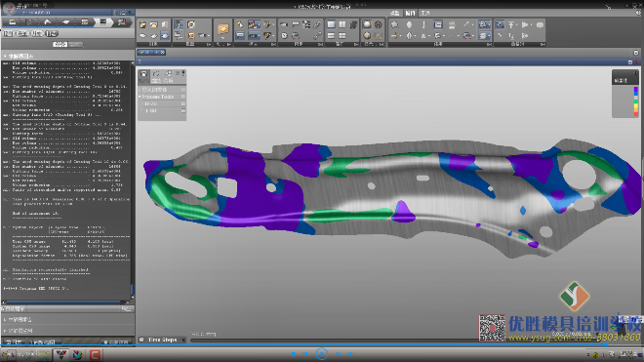Click the green swatch in the color legend

point(636,101)
